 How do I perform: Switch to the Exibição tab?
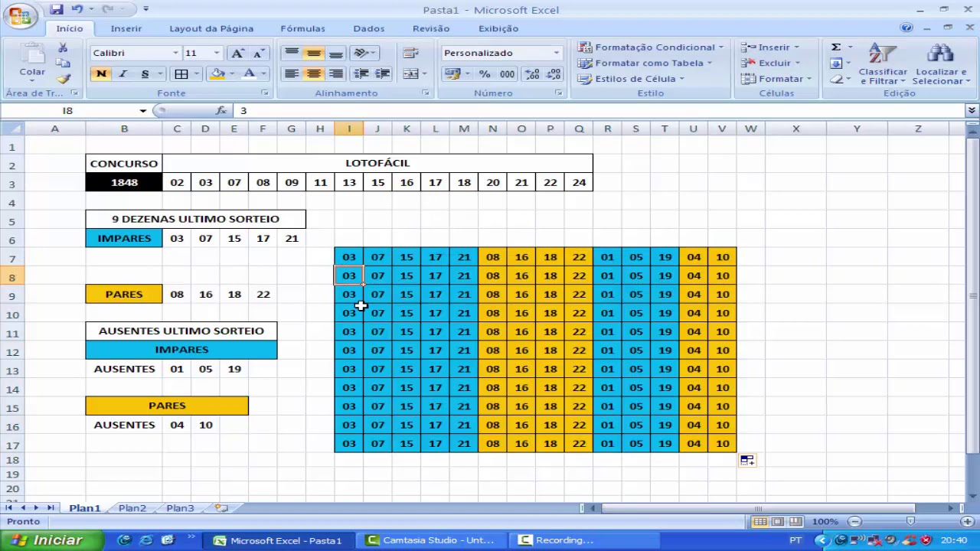498,28
